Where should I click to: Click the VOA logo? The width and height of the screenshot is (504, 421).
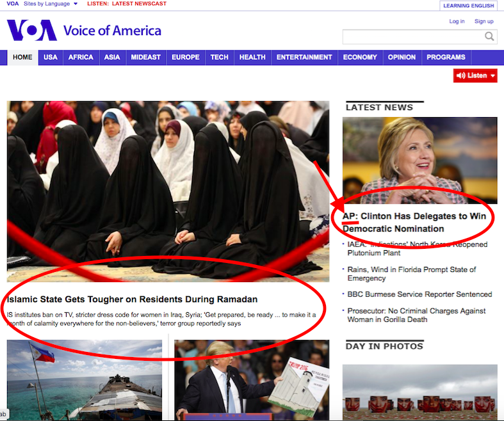32,30
